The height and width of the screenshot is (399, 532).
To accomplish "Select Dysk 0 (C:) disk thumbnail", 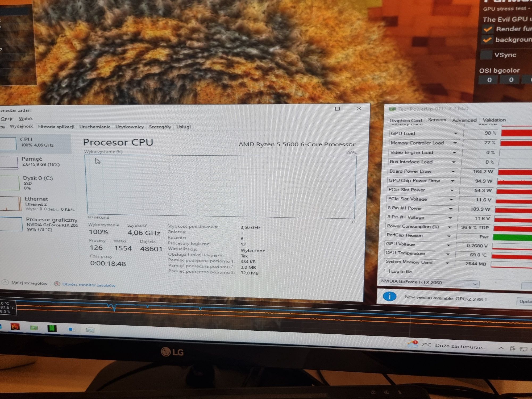I will pos(10,183).
